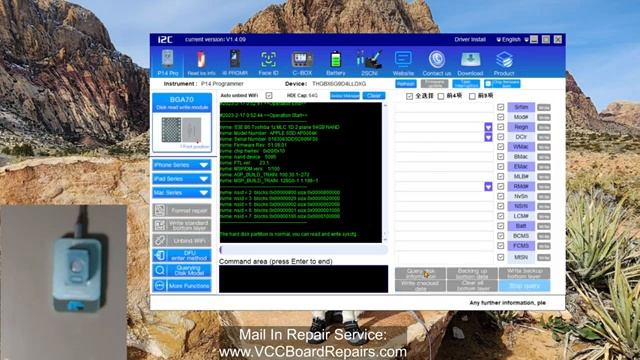The height and width of the screenshot is (360, 640).
Task: Expand the iPhone Series list
Action: tap(182, 165)
